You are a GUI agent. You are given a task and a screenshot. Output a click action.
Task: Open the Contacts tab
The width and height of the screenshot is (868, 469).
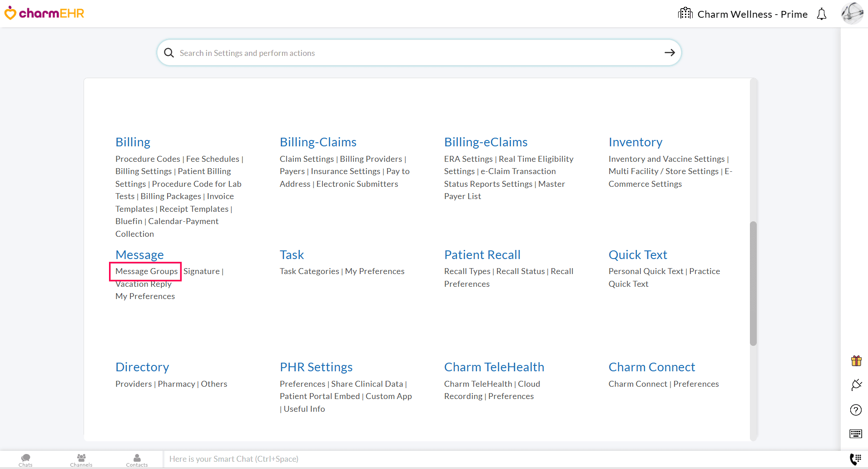pos(137,459)
